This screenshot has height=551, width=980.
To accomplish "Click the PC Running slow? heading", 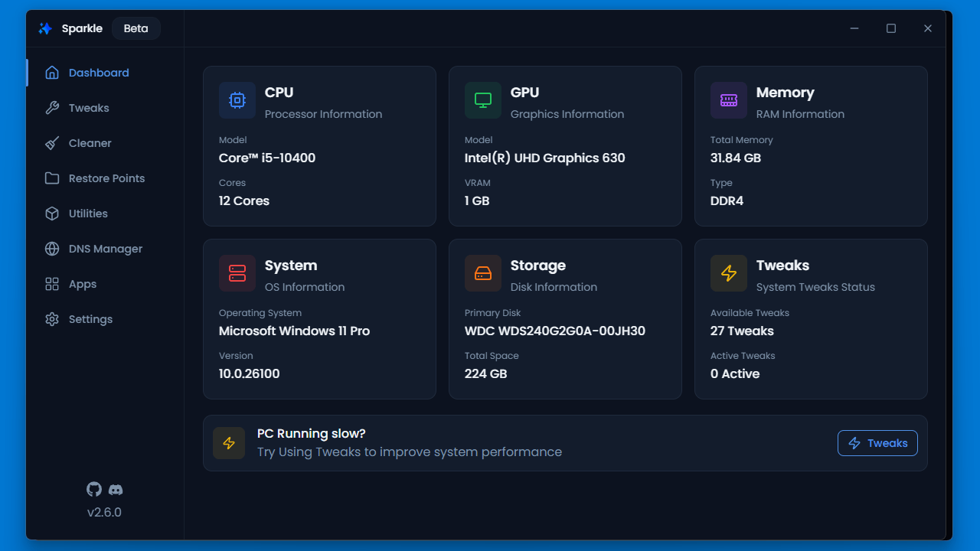I will coord(312,433).
